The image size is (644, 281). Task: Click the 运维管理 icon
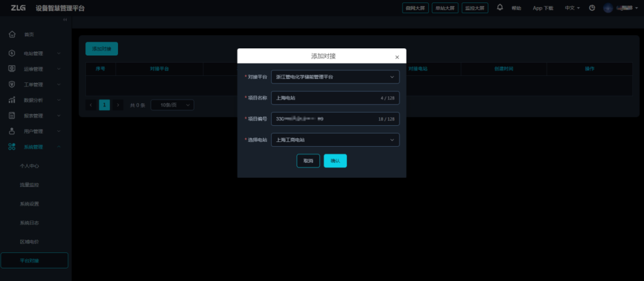tap(13, 69)
